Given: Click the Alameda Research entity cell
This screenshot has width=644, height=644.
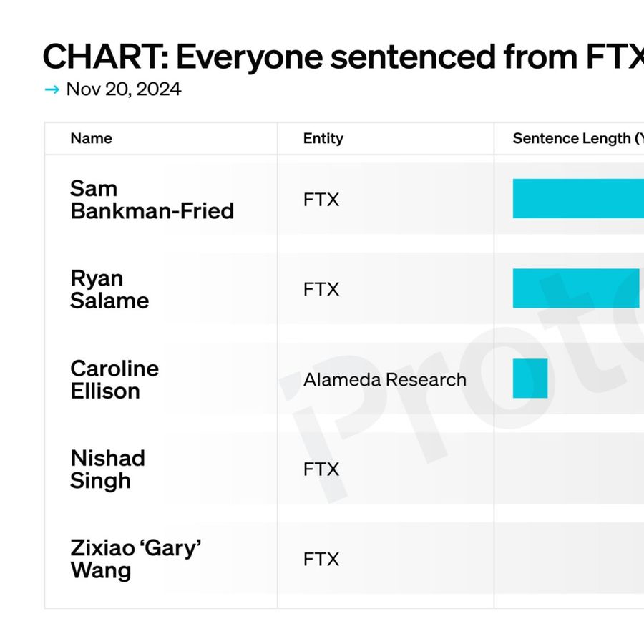Looking at the screenshot, I should (384, 379).
